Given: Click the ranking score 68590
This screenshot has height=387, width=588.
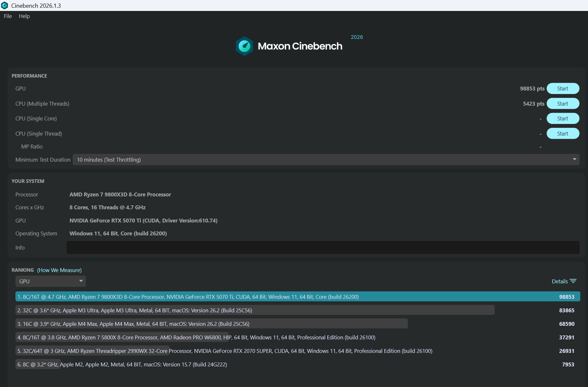Looking at the screenshot, I should (x=567, y=324).
